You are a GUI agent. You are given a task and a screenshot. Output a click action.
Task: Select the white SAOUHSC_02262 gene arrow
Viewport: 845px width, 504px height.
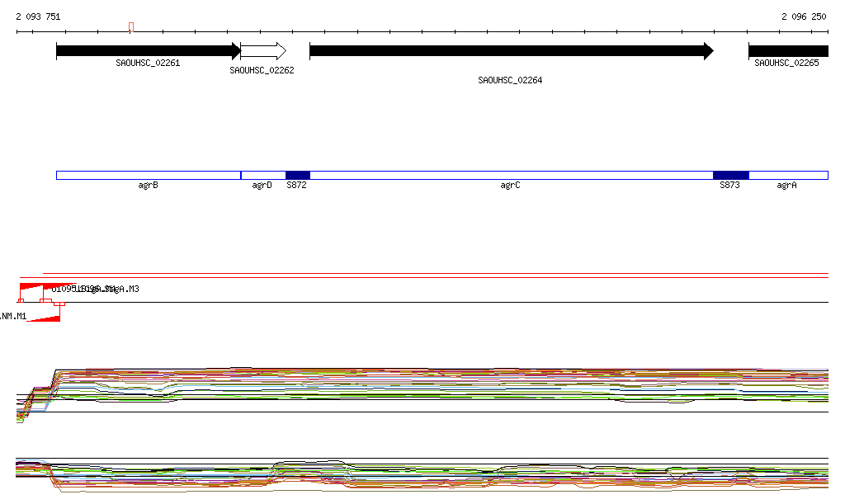262,51
